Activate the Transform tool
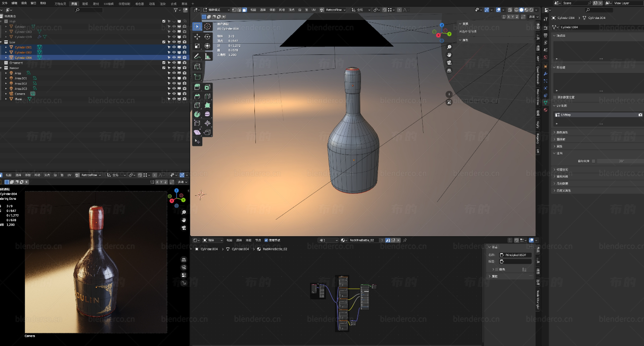Viewport: 644px width, 346px height. [x=208, y=46]
